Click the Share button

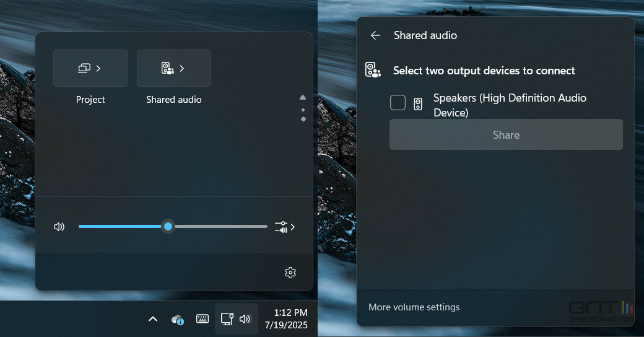[506, 135]
